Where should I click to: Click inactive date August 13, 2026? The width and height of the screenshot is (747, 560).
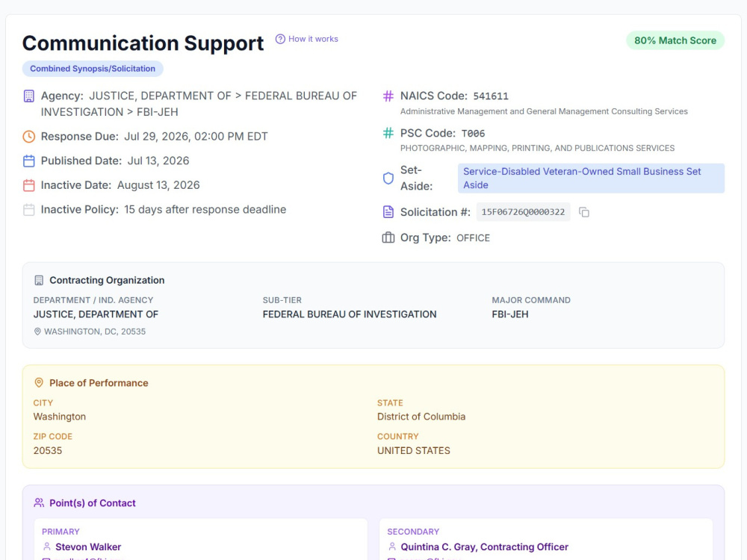point(158,185)
